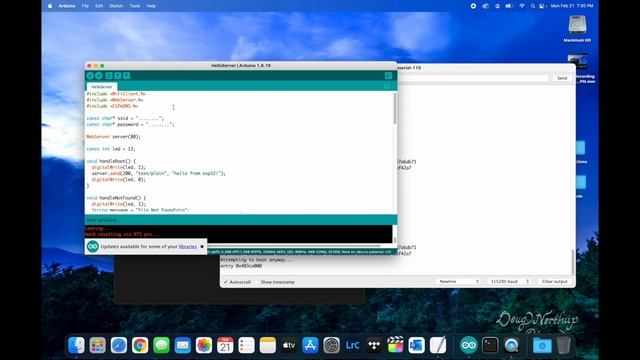Screen dimensions: 640x360
Task: Click the 'WebServer server(80);' code line
Action: (113, 137)
